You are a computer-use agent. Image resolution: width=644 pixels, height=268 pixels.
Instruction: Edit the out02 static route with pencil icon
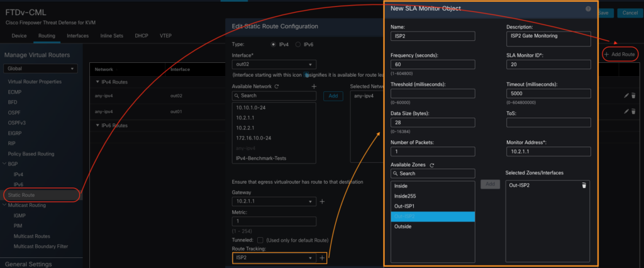626,96
